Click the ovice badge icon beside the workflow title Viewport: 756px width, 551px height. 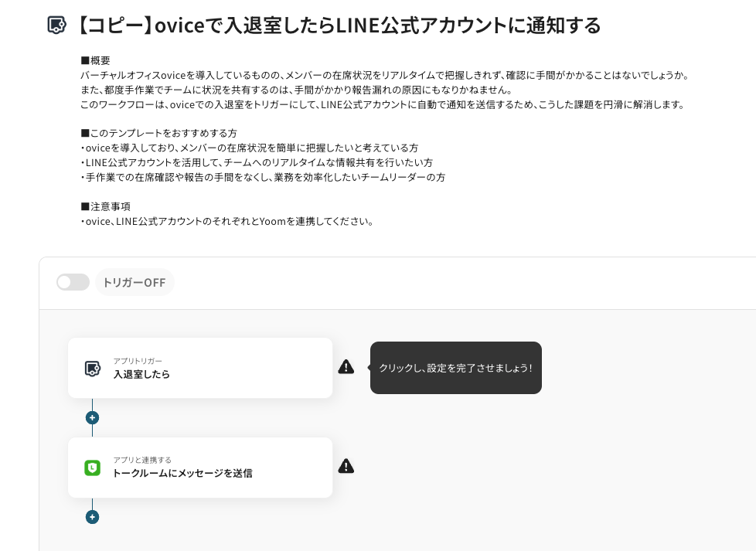click(x=56, y=26)
